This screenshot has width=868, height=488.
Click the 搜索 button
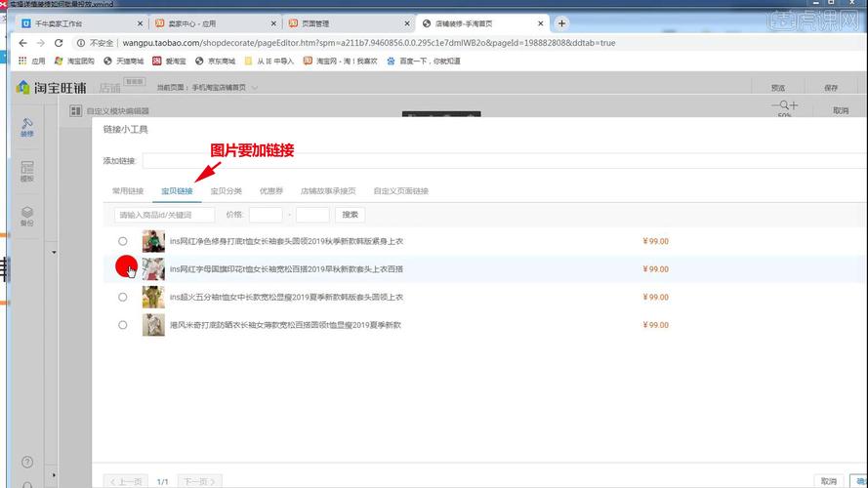(350, 215)
